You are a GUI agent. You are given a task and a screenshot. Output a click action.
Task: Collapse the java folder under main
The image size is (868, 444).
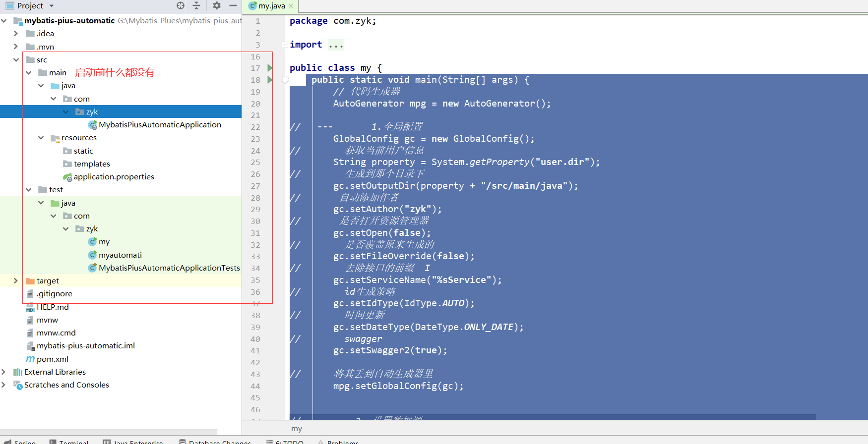41,85
